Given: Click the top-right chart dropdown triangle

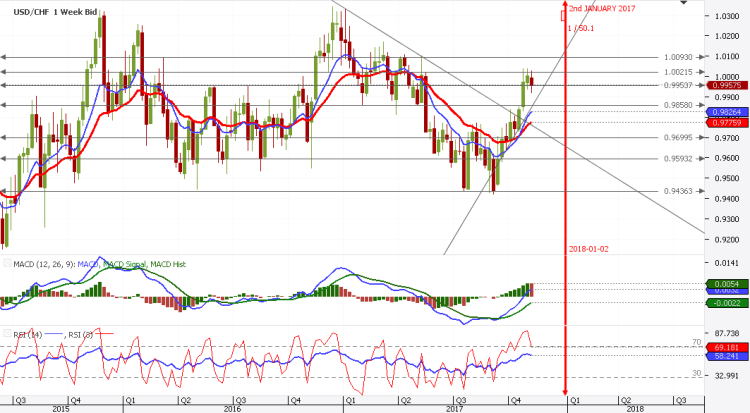Looking at the screenshot, I should point(682,5).
